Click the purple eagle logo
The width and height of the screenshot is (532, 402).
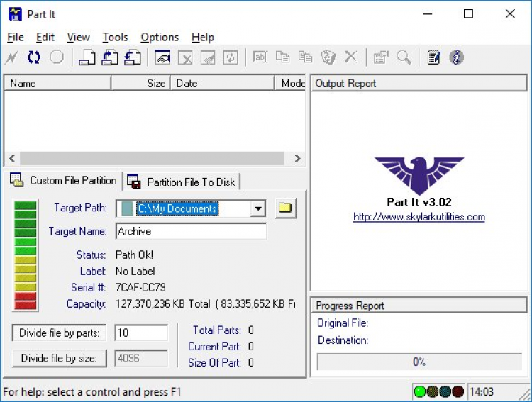click(419, 175)
